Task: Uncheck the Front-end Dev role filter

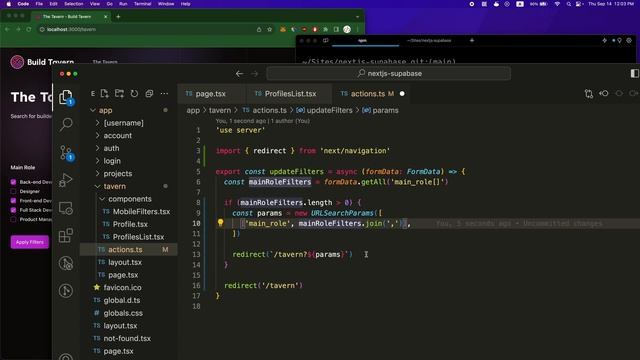Action: pos(13,200)
